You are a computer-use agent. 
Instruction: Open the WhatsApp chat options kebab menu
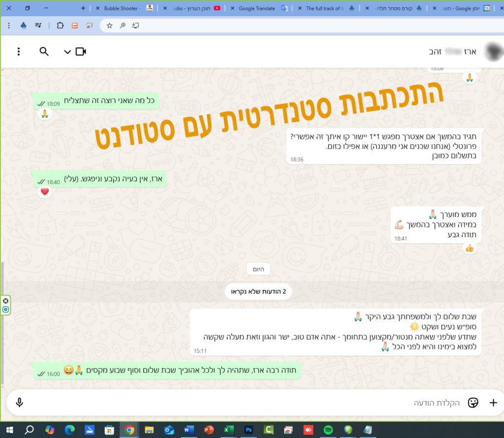[19, 51]
